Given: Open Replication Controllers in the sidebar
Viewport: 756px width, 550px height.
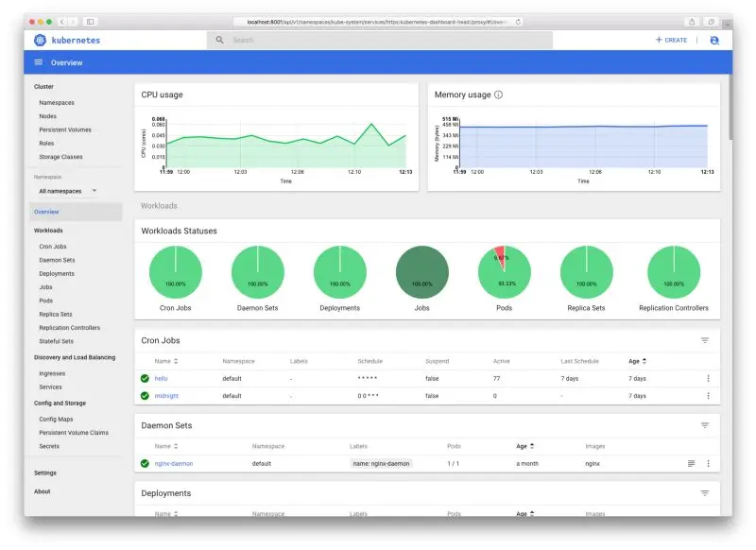Looking at the screenshot, I should 69,327.
